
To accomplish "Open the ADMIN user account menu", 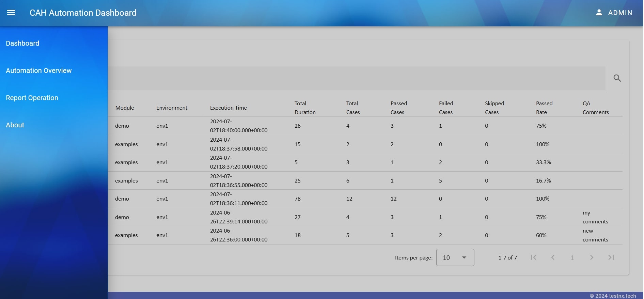I will point(614,13).
